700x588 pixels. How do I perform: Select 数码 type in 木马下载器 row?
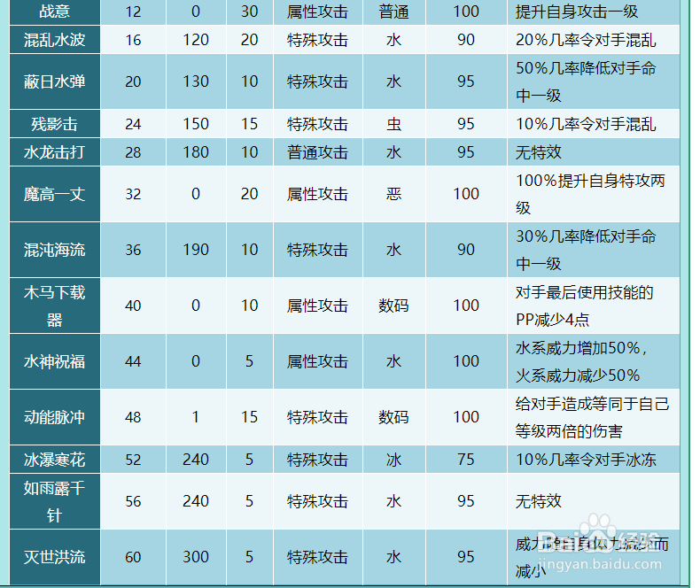393,306
